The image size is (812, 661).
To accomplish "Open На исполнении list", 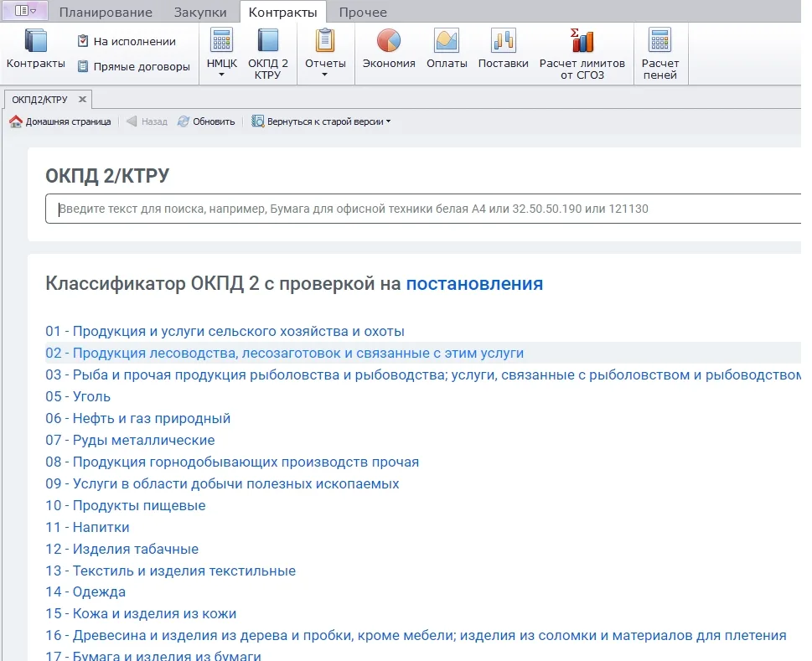I will pos(127,41).
